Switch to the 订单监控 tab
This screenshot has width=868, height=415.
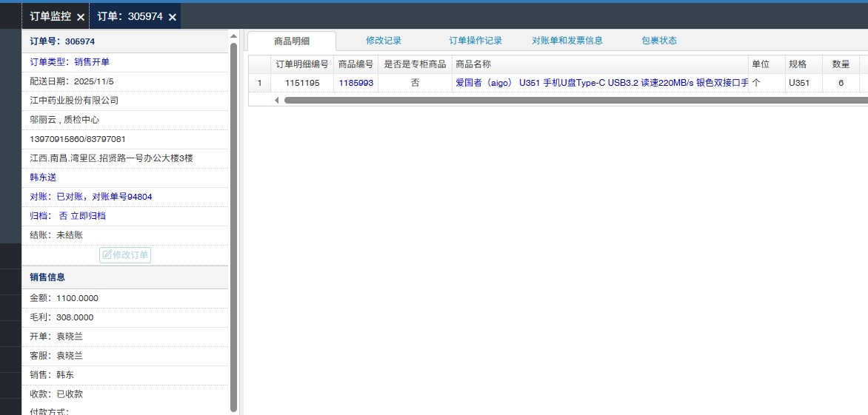pos(50,16)
